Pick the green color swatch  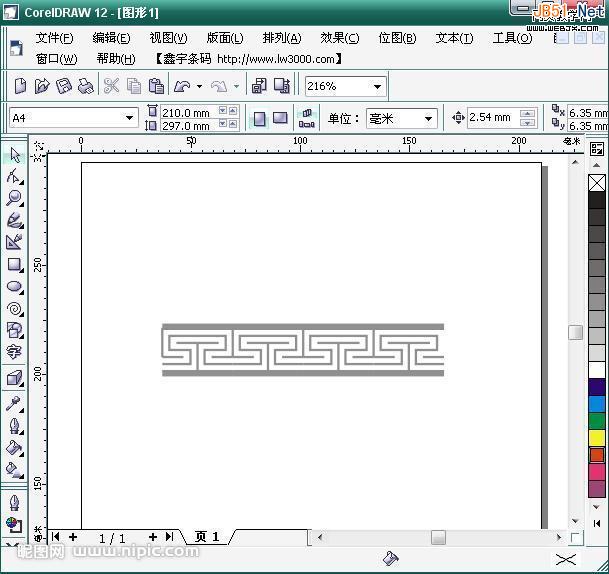coord(597,421)
